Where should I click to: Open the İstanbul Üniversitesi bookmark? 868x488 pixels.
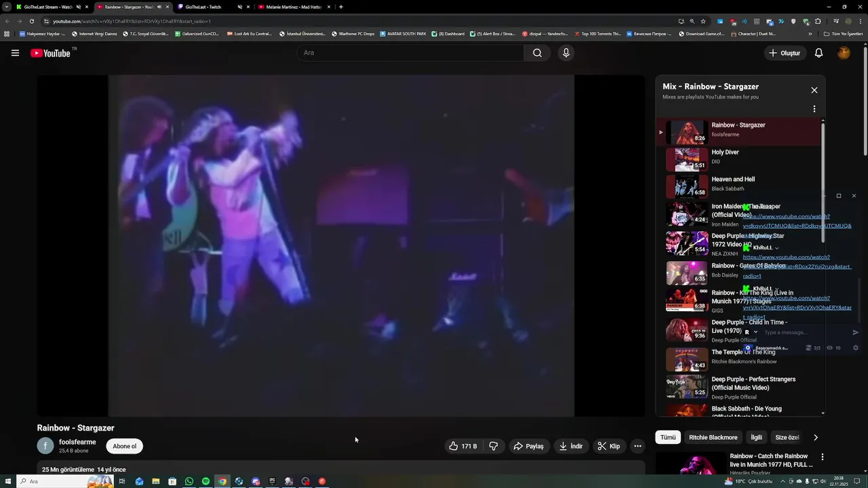click(302, 33)
